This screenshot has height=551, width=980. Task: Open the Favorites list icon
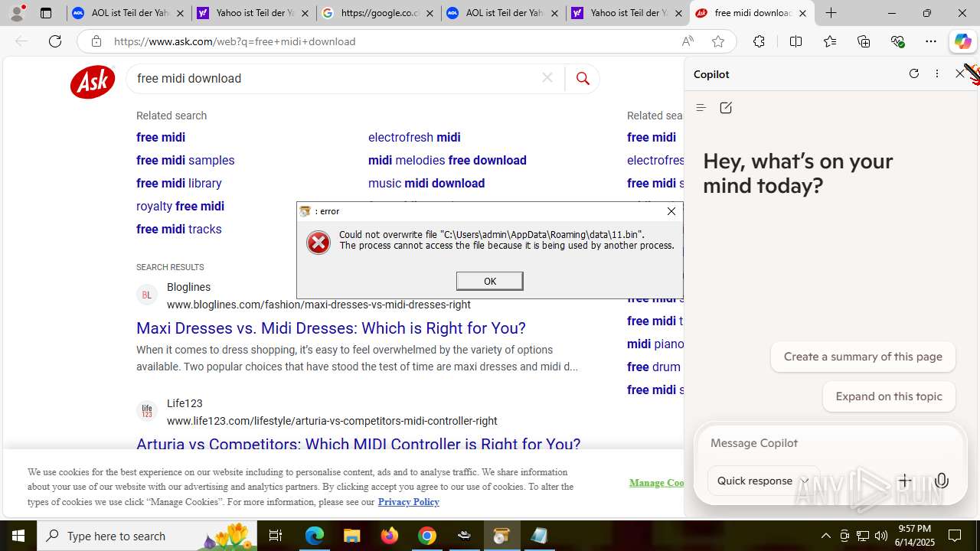pos(830,41)
